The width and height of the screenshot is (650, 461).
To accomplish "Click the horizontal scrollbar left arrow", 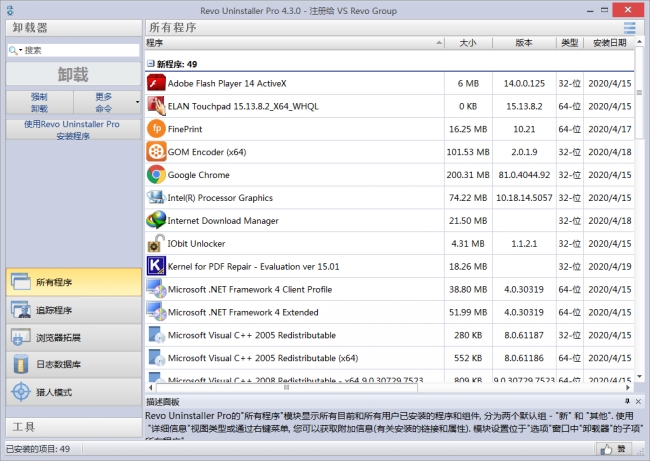I will pos(151,387).
